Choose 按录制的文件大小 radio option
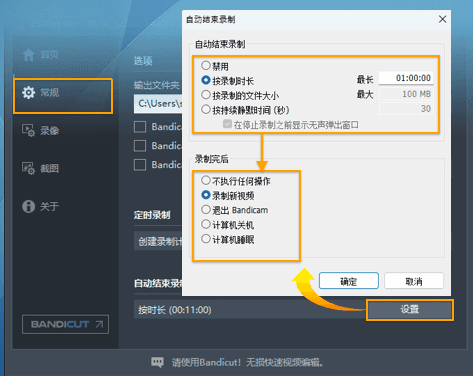This screenshot has height=376, width=473. [206, 95]
